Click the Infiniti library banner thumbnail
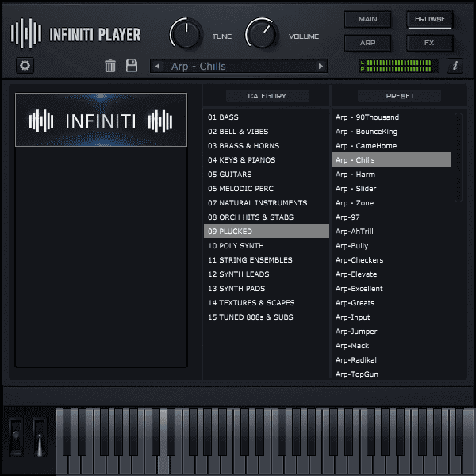This screenshot has height=476, width=476. click(101, 120)
